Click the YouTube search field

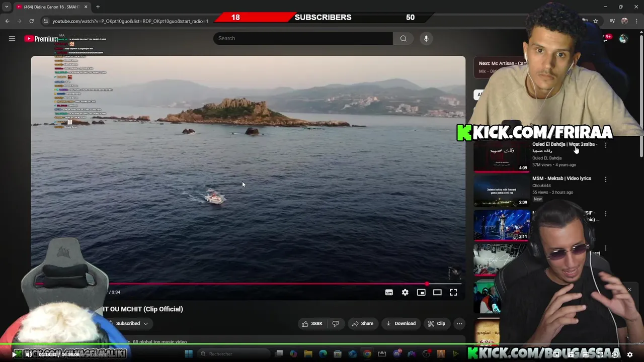point(303,38)
